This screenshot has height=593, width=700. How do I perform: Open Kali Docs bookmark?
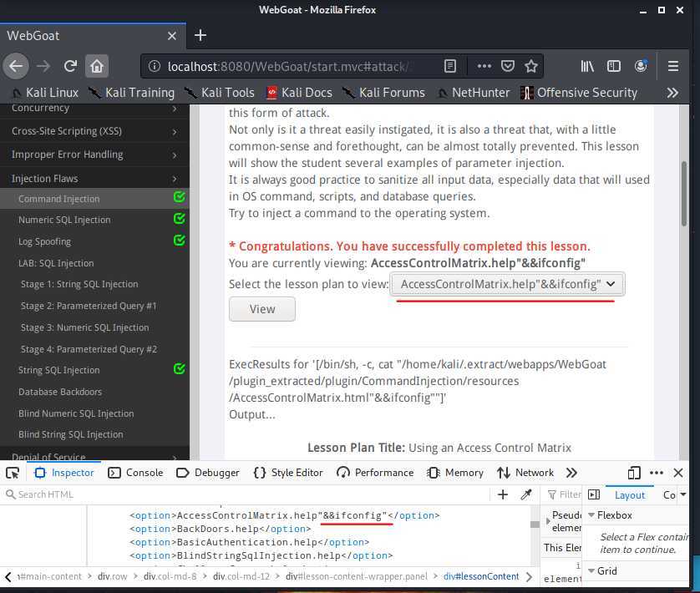click(299, 93)
